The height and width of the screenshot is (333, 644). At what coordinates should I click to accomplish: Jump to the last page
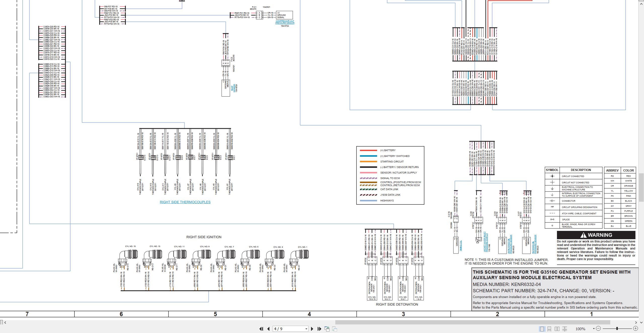319,329
